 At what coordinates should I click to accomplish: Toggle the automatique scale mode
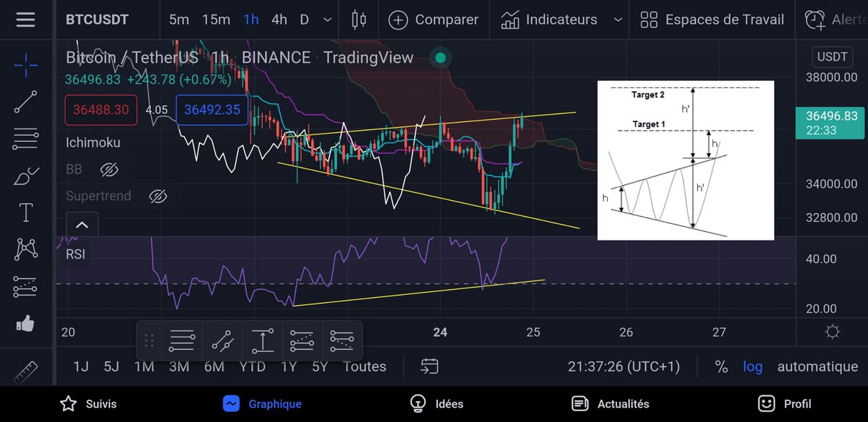(817, 366)
